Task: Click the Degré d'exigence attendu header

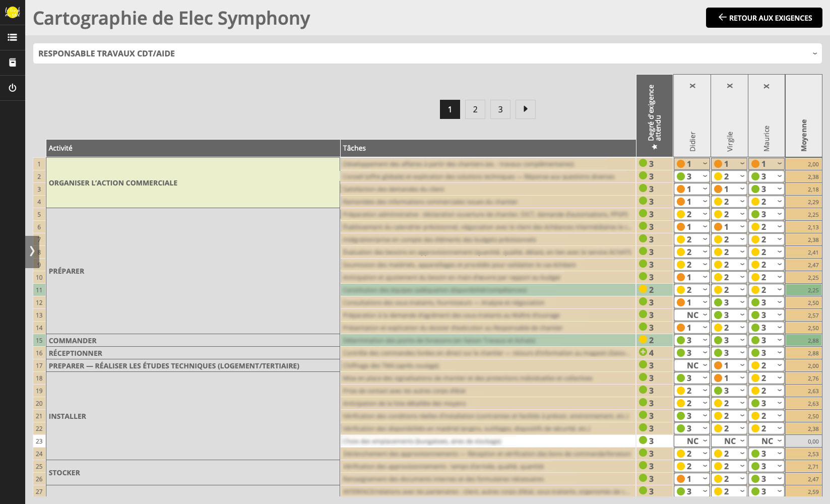Action: pyautogui.click(x=655, y=116)
